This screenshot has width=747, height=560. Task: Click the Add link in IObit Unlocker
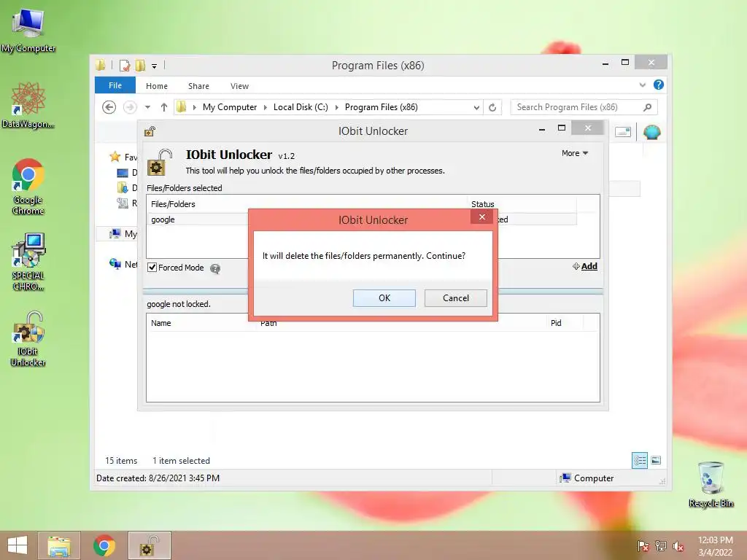(x=589, y=266)
